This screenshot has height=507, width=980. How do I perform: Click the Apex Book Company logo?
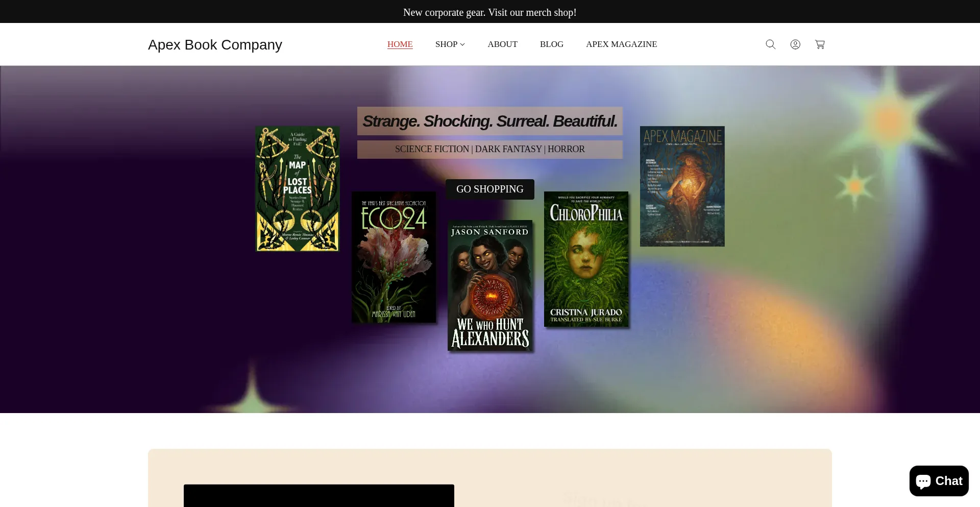[x=215, y=45]
